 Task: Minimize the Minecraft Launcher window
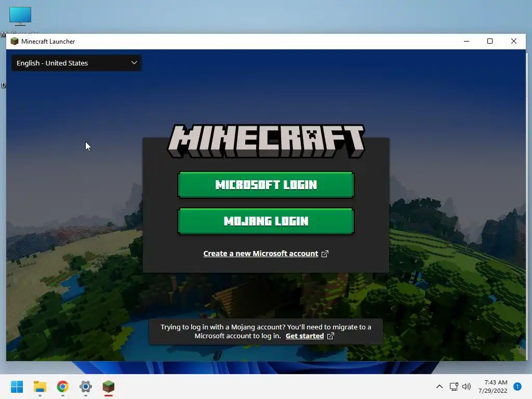[467, 42]
